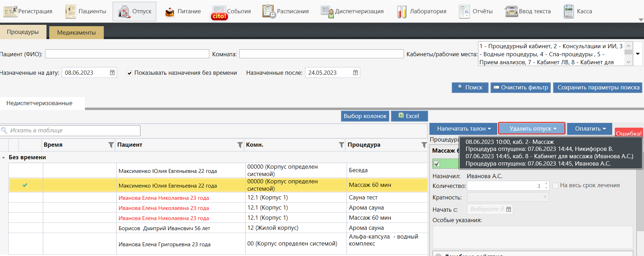Open the Удалить отпуск dropdown
644x256 pixels.
coord(532,129)
